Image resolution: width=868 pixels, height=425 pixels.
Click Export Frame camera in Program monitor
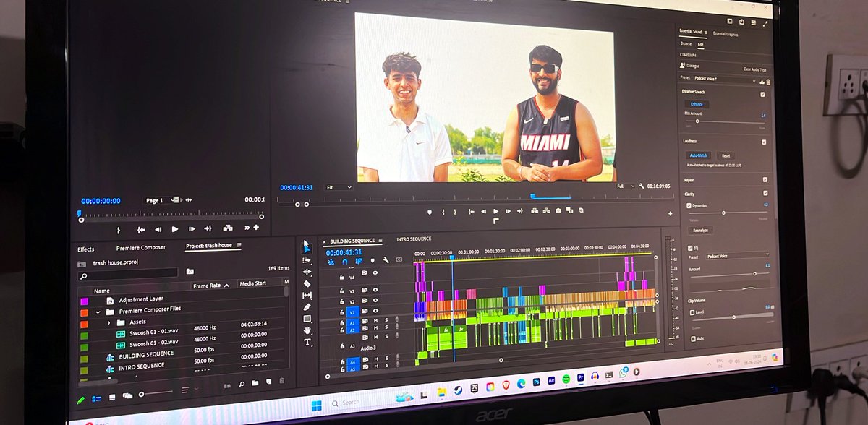558,210
